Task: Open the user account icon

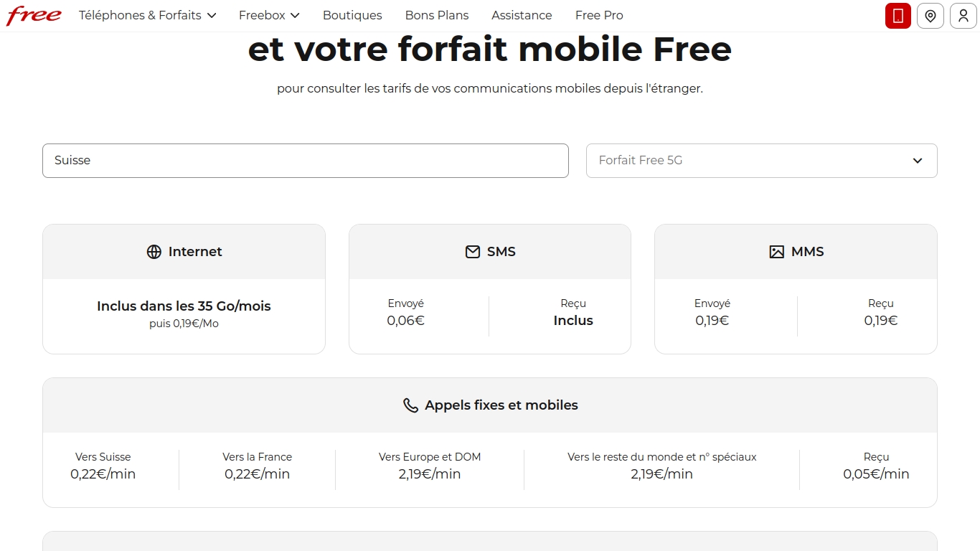Action: pyautogui.click(x=963, y=16)
